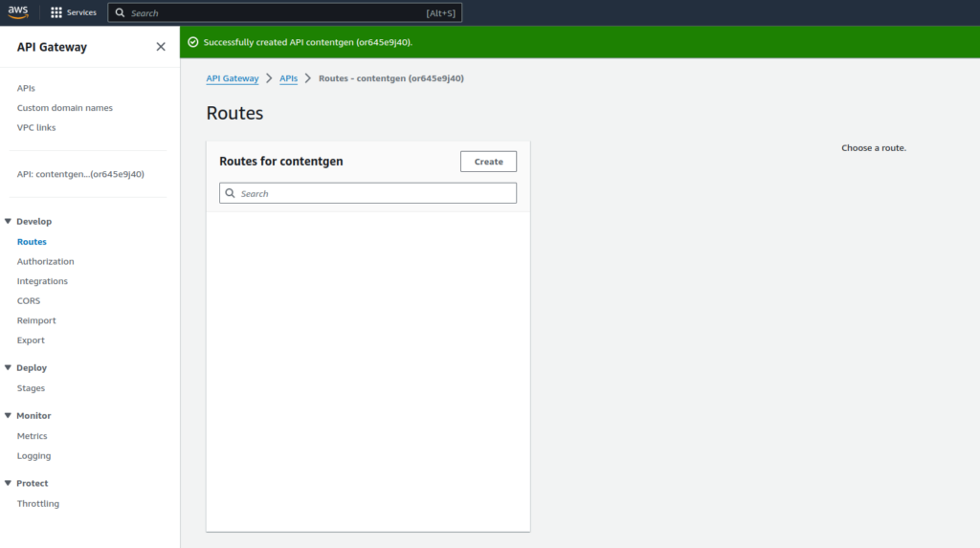This screenshot has height=548, width=980.
Task: Select Routes in the Develop section
Action: coord(32,242)
